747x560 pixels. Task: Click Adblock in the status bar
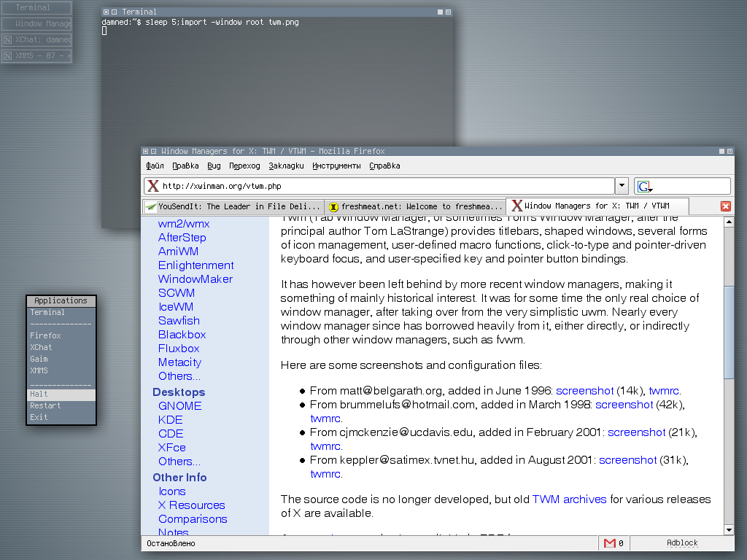[682, 542]
